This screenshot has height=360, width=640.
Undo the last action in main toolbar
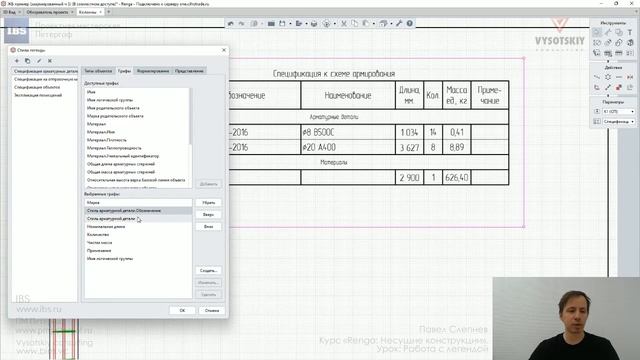231,24
